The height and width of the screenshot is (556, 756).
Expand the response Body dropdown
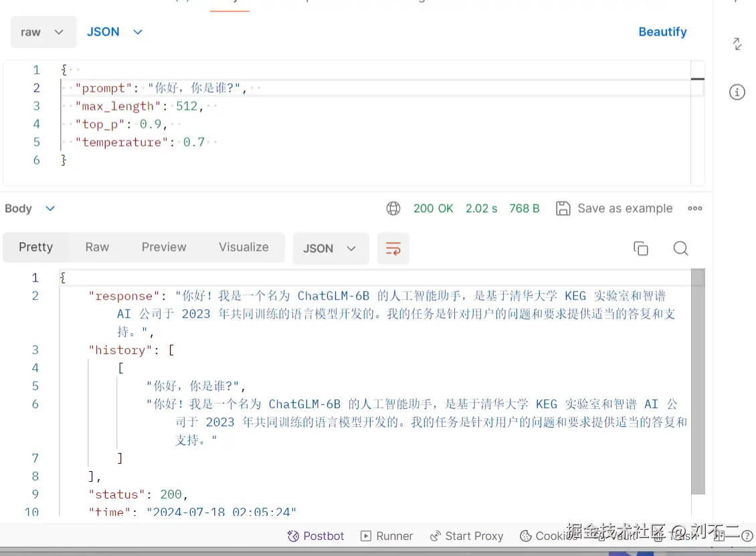click(30, 208)
